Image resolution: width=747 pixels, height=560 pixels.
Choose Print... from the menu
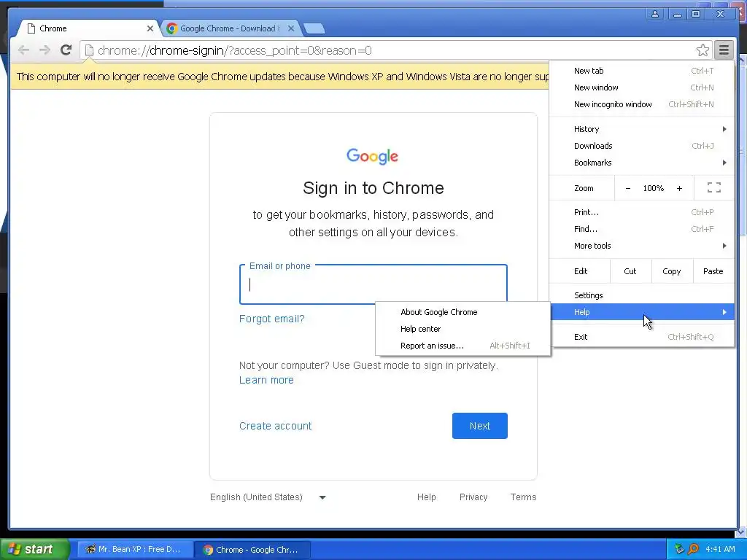click(643, 212)
